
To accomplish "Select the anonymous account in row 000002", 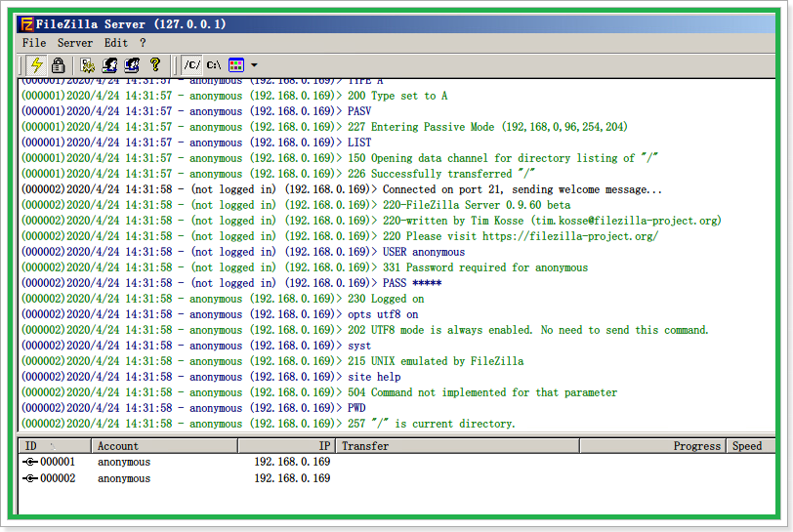I will (124, 478).
